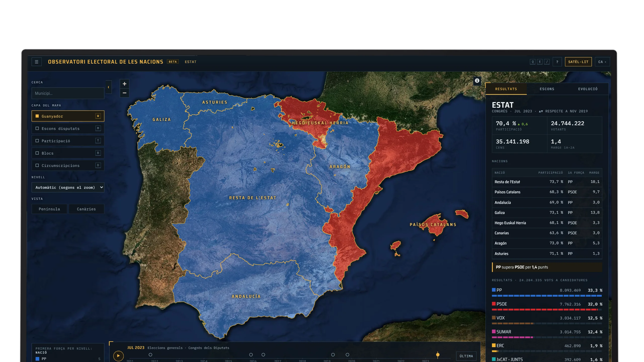The image size is (644, 362).
Task: Enable the Blocs map layer
Action: tap(68, 153)
